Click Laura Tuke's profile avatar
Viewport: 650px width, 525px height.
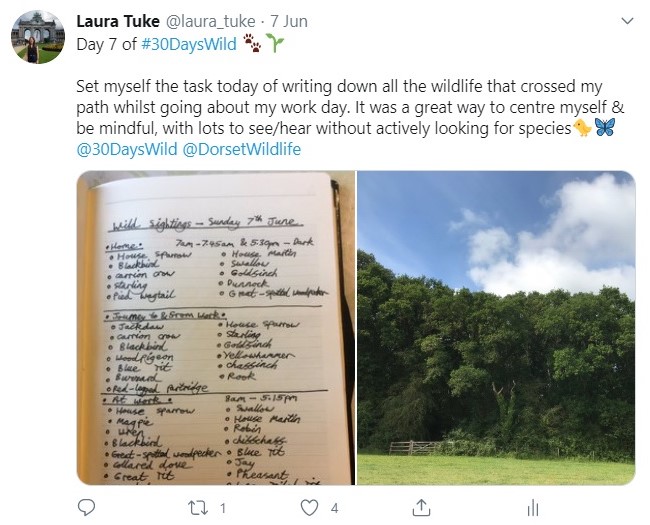coord(38,37)
